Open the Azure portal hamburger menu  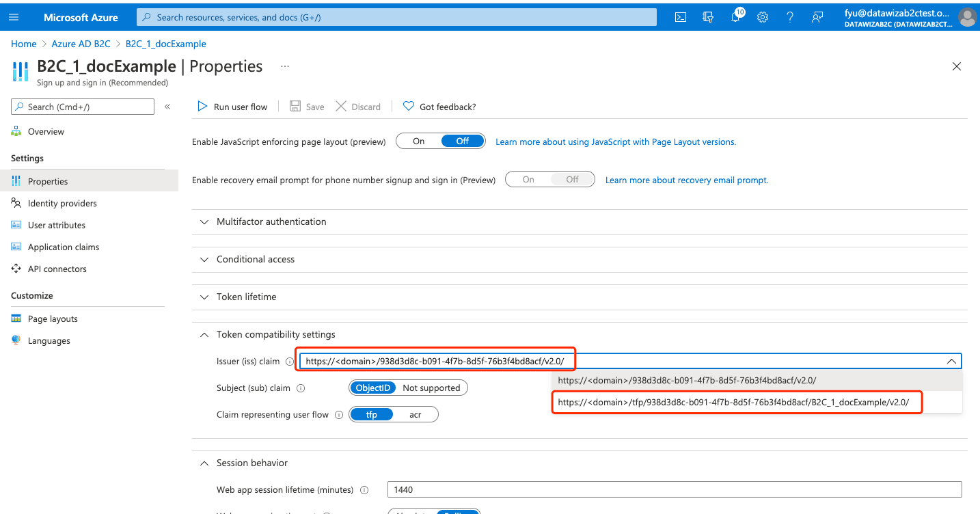click(14, 17)
